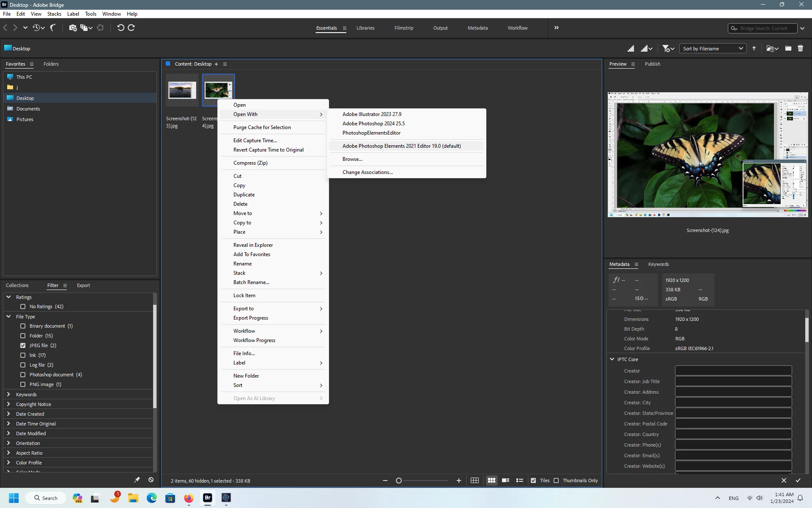Viewport: 812px width, 508px height.
Task: Click the get photos from camera icon
Action: tap(73, 28)
